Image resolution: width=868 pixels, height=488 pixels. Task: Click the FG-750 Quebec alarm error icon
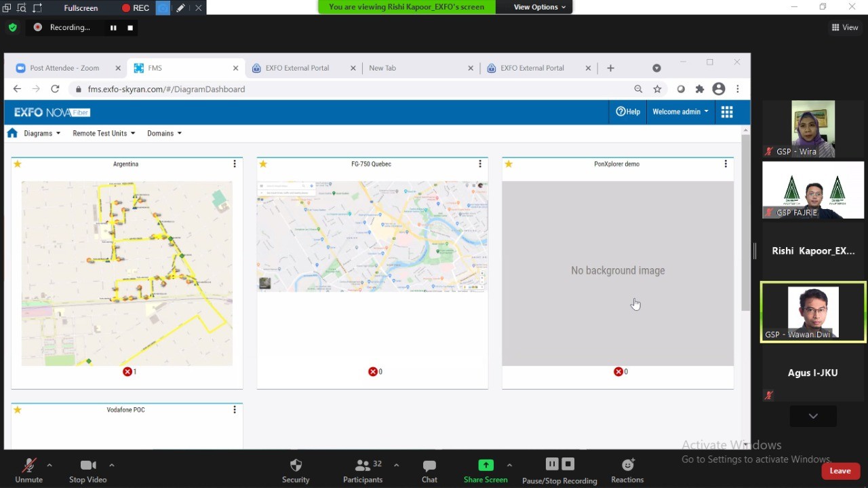pos(373,372)
